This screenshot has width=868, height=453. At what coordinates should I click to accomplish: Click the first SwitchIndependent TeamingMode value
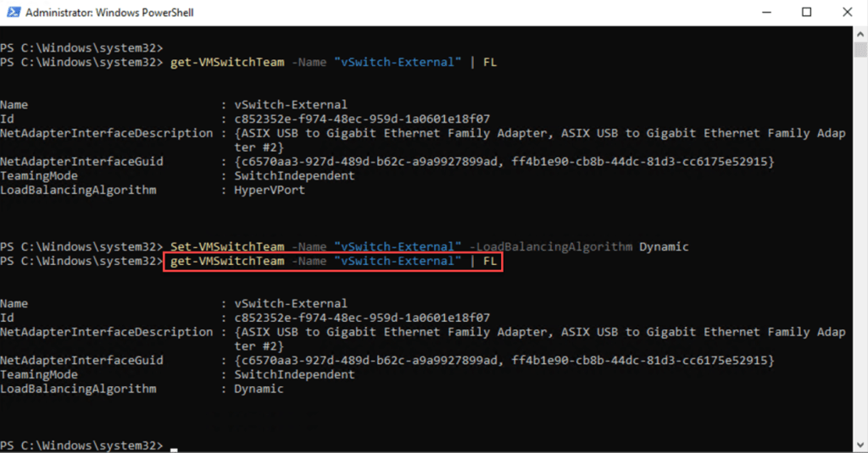(294, 176)
